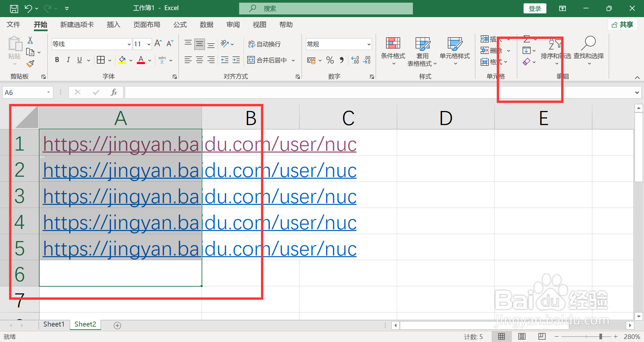This screenshot has width=644, height=342.
Task: Click the Copy icon in clipboard group
Action: coord(30,52)
